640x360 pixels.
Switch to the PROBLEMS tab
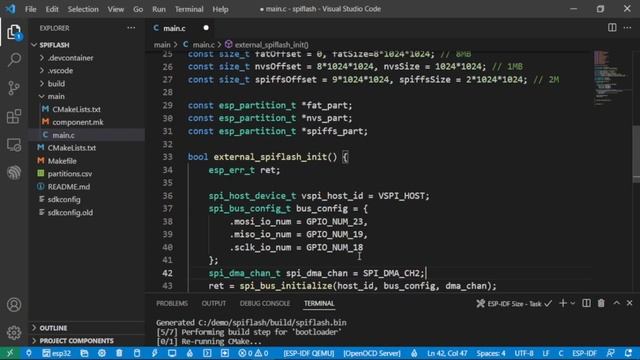pos(172,303)
